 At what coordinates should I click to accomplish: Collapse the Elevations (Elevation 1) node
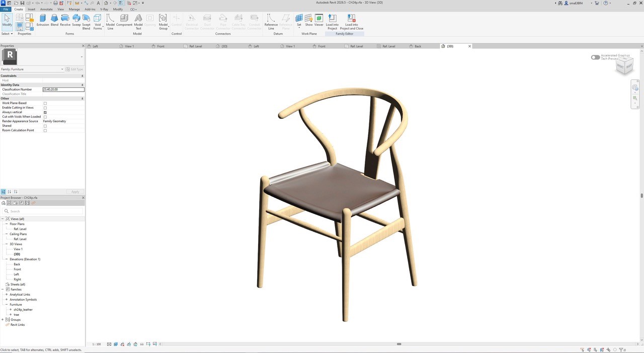click(x=7, y=259)
